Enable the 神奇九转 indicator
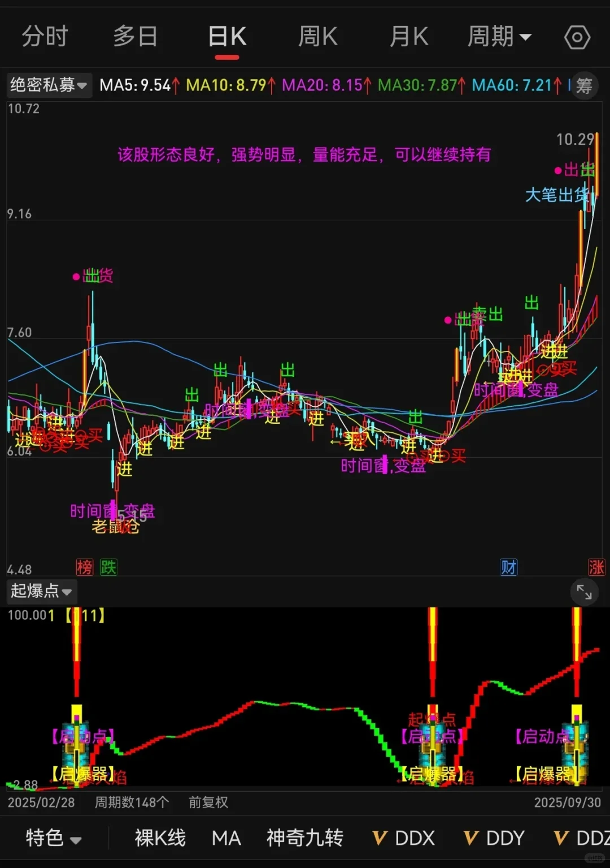Image resolution: width=610 pixels, height=868 pixels. point(304,838)
